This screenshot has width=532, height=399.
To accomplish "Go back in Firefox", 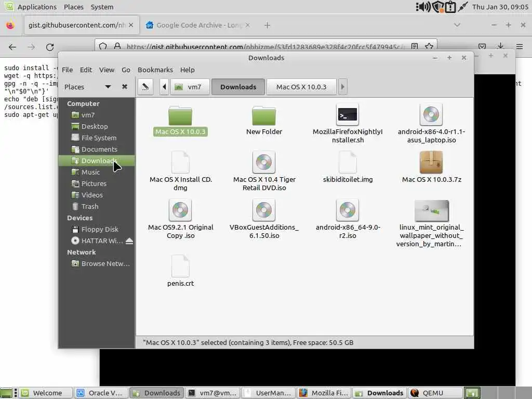I will coord(12,47).
